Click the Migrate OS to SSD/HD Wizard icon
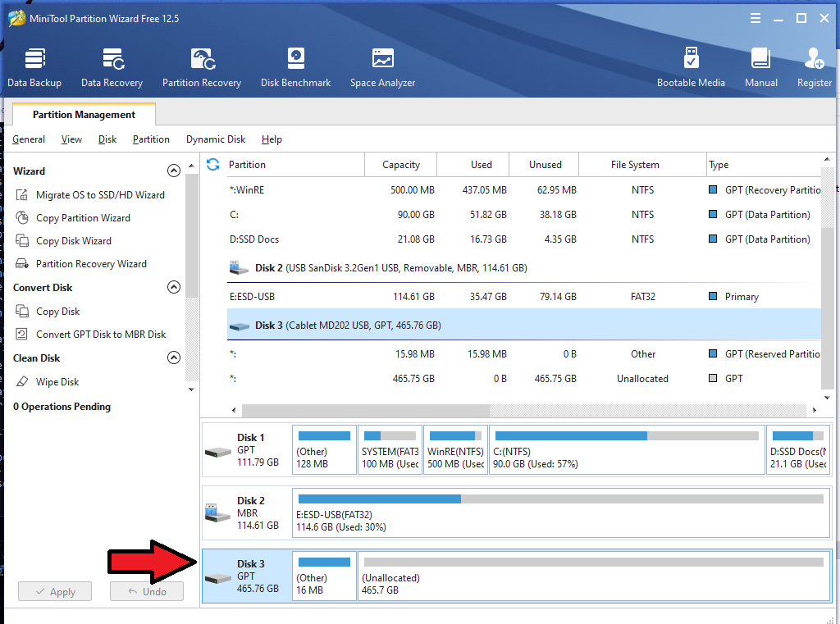840x624 pixels. (x=22, y=195)
